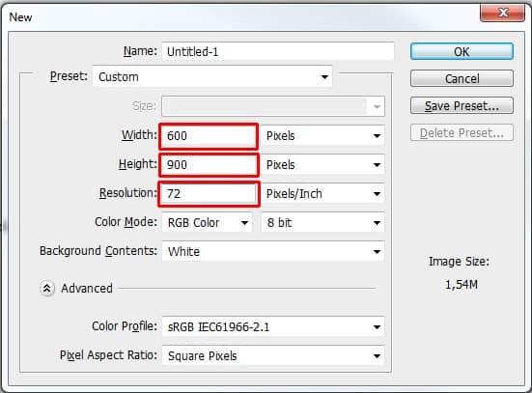Click OK to create document
Screen dimensions: 532x393
[x=462, y=51]
